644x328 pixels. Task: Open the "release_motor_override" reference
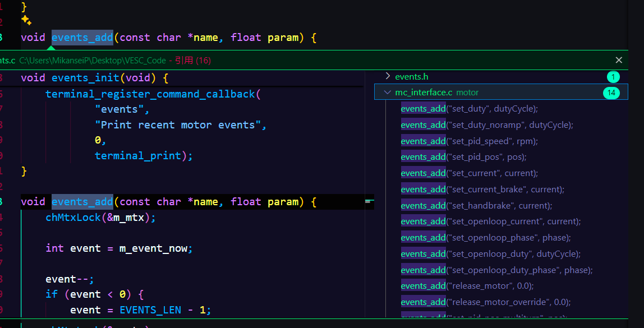pos(485,302)
